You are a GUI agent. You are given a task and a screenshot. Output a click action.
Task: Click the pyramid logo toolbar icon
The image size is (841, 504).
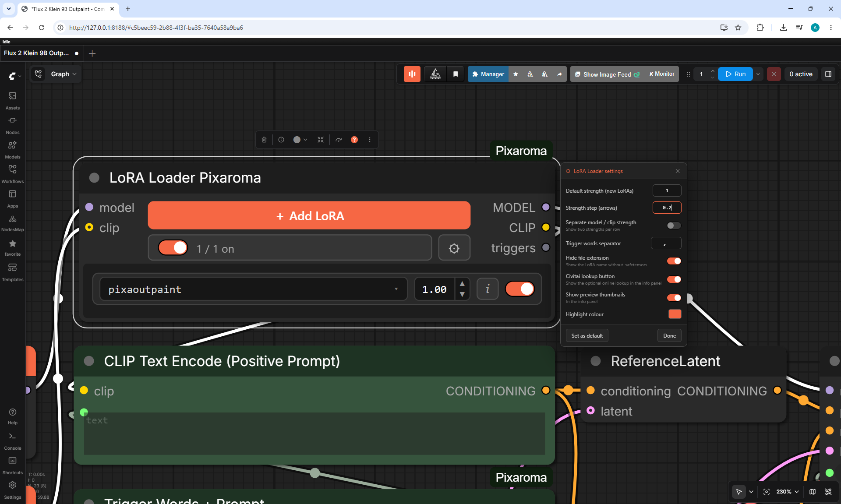(435, 74)
